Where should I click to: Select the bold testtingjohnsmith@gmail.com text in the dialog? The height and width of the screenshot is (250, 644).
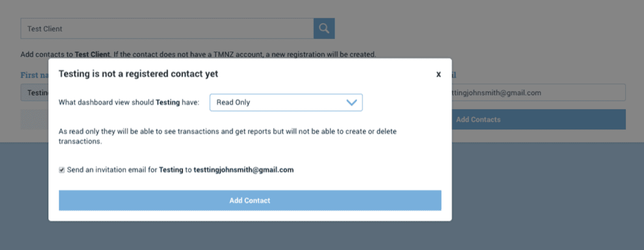click(x=243, y=170)
